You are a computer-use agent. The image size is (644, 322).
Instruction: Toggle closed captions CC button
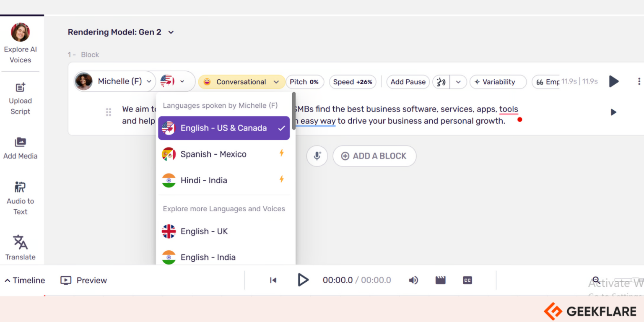coord(467,280)
